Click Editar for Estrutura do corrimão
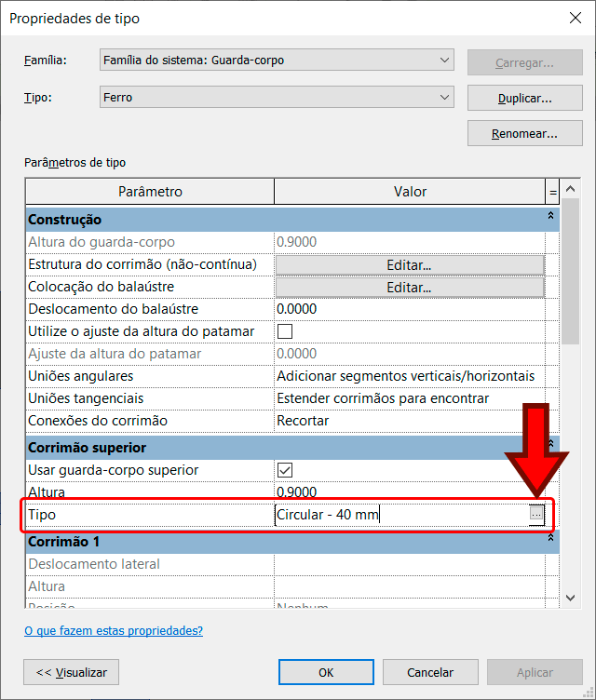 coord(409,264)
